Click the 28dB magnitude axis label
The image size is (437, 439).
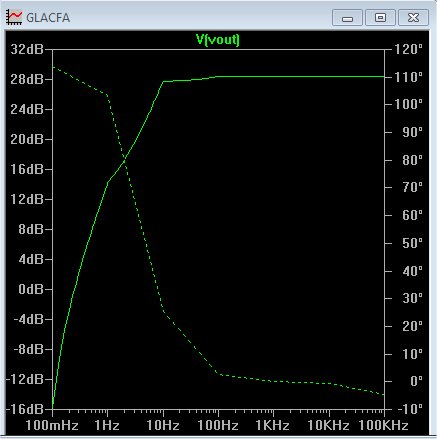point(27,79)
